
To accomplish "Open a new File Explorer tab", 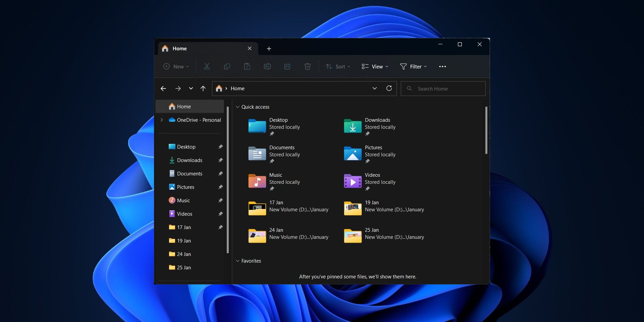I will pyautogui.click(x=269, y=48).
